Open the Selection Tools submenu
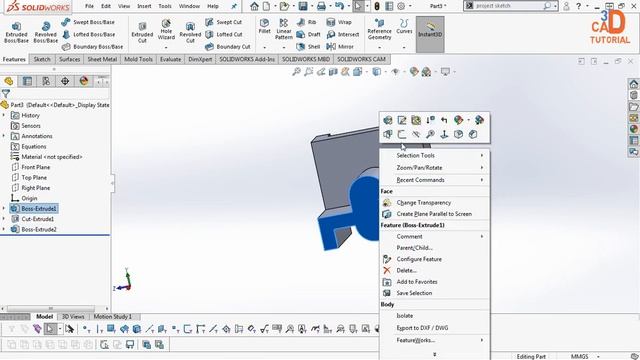The height and width of the screenshot is (360, 640). [x=434, y=156]
